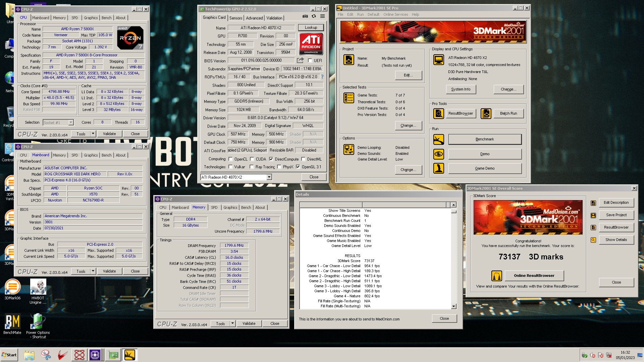Image resolution: width=644 pixels, height=362 pixels.
Task: Click the GPU-Z refresh icon
Action: coord(314,16)
